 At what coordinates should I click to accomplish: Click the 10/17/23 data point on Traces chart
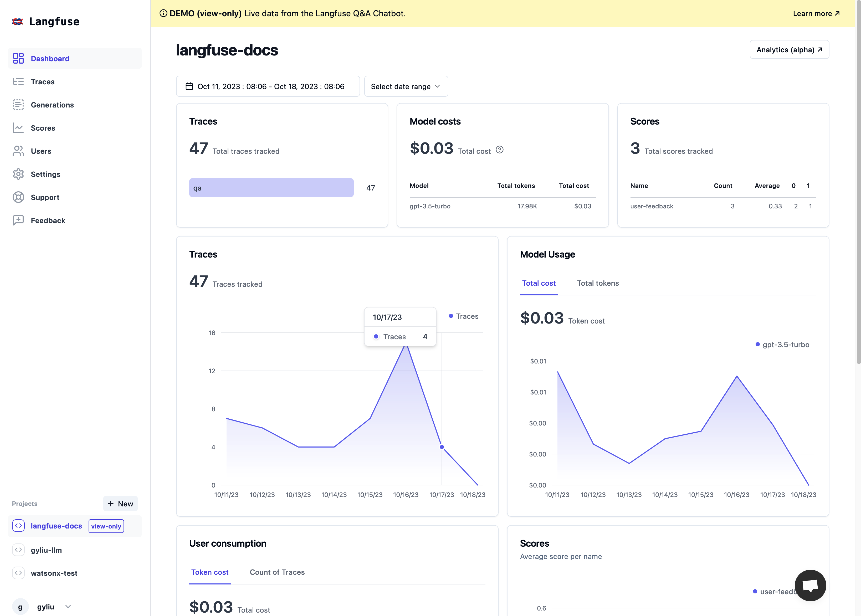[x=442, y=447]
